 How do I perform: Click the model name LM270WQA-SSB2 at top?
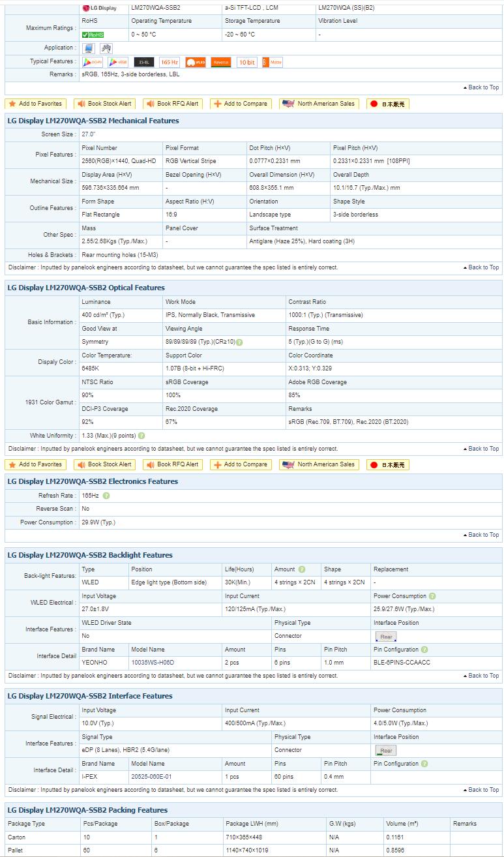click(x=156, y=8)
